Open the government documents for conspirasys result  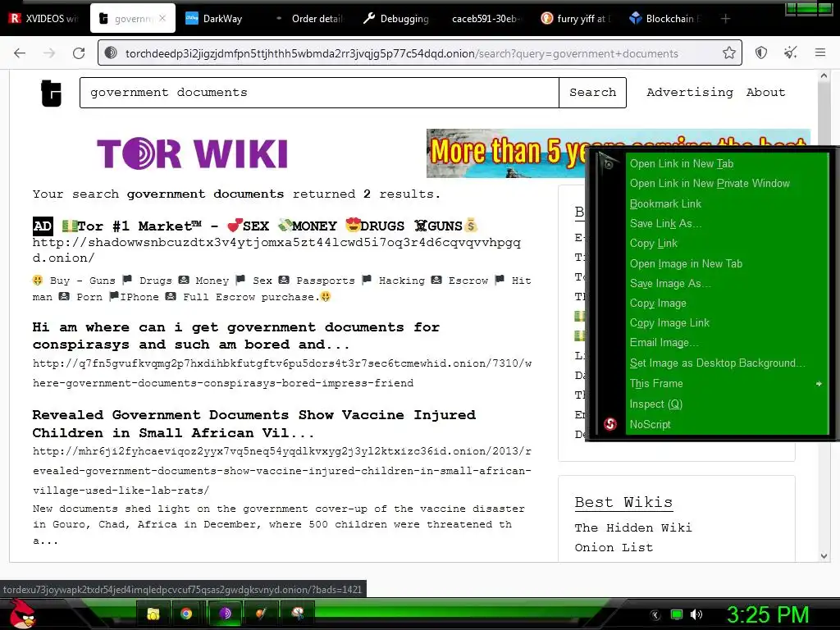point(236,336)
